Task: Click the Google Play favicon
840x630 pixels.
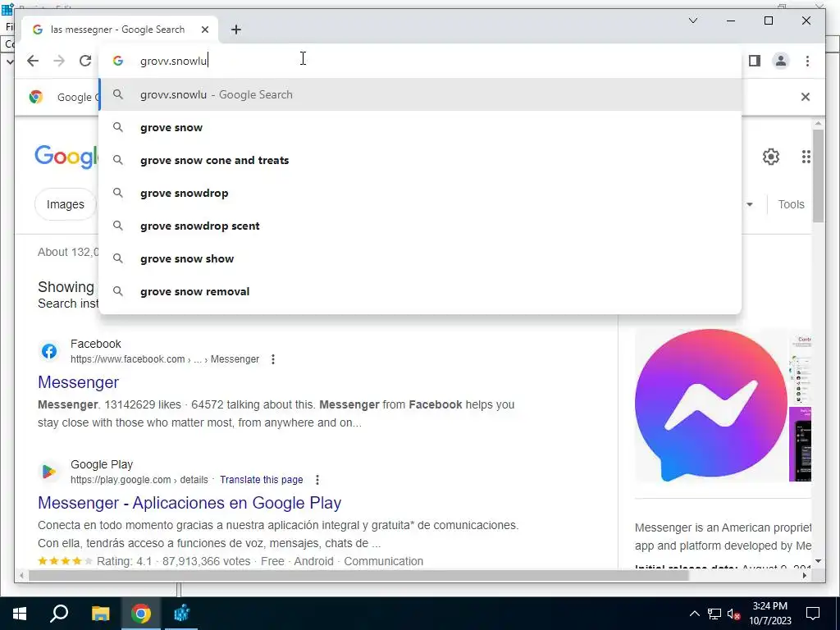Action: pyautogui.click(x=48, y=472)
